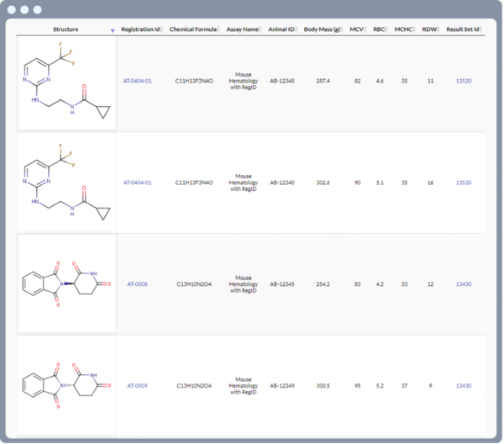Image resolution: width=504 pixels, height=444 pixels.
Task: Click the chemical structure image for AT-0009
Action: click(66, 385)
